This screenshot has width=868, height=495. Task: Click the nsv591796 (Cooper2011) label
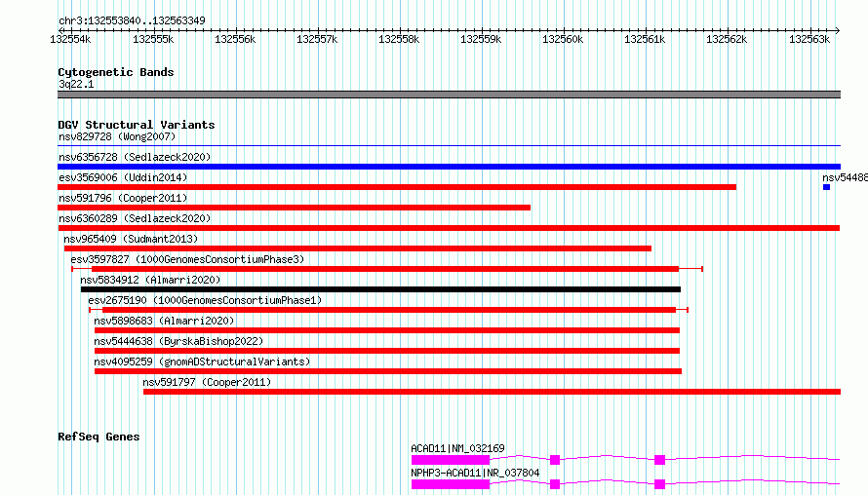pos(123,198)
